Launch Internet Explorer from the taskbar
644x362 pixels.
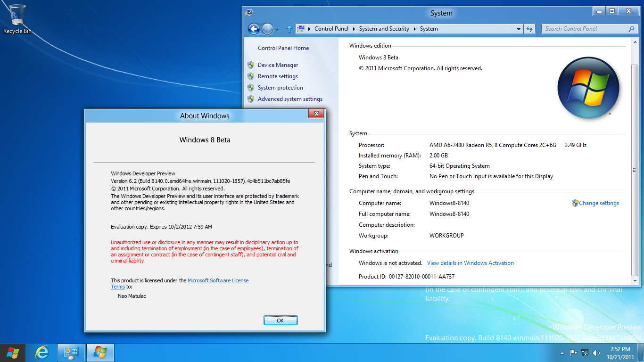(42, 353)
